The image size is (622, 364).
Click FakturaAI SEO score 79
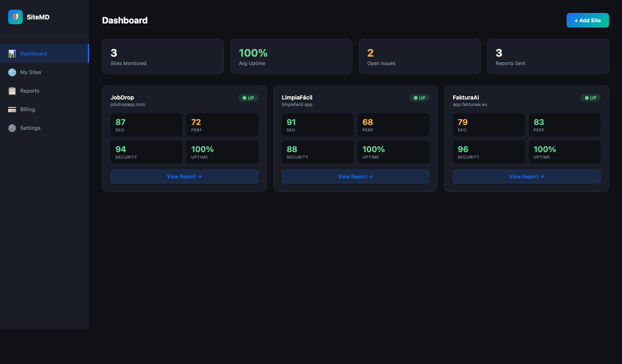click(x=489, y=125)
